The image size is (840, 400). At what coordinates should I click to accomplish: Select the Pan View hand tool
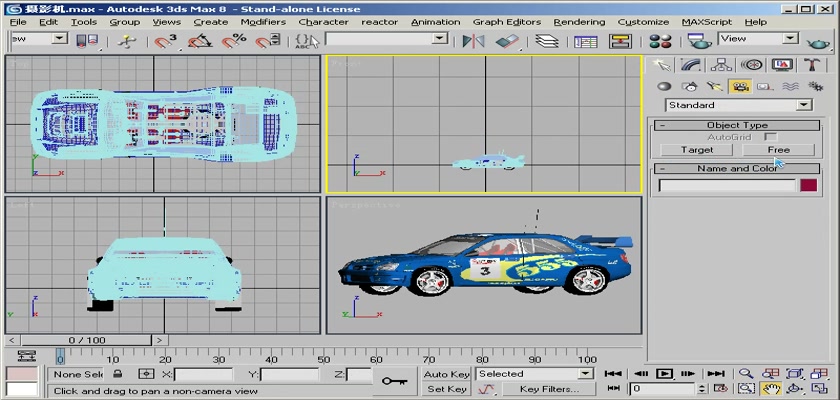[x=770, y=389]
